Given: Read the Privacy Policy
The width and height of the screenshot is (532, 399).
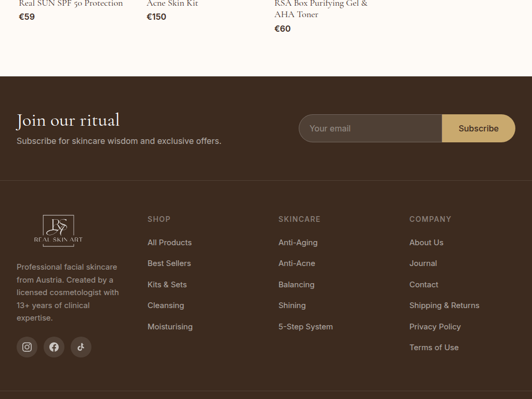Looking at the screenshot, I should tap(435, 327).
